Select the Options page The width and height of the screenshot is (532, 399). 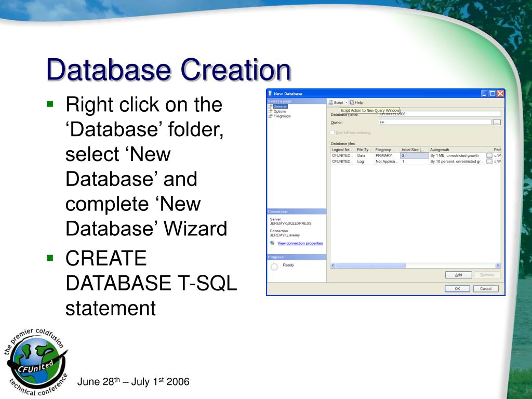click(x=280, y=111)
